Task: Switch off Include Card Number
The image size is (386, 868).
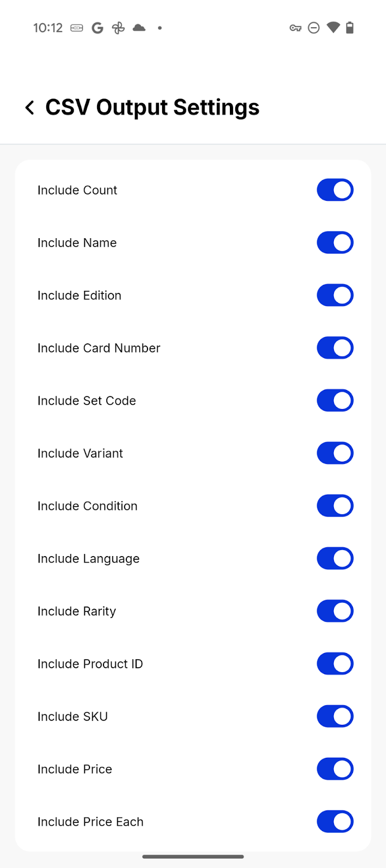Action: [335, 348]
